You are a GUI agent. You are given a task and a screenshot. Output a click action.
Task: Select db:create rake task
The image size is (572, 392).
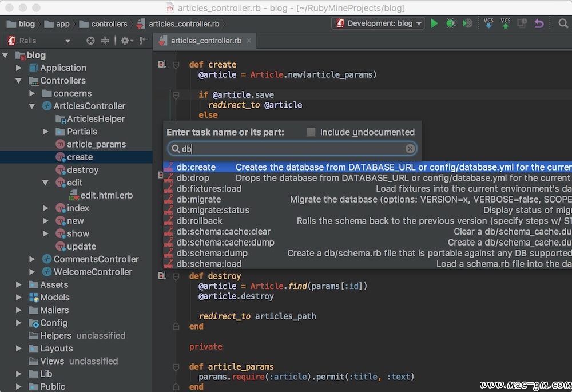pos(367,167)
